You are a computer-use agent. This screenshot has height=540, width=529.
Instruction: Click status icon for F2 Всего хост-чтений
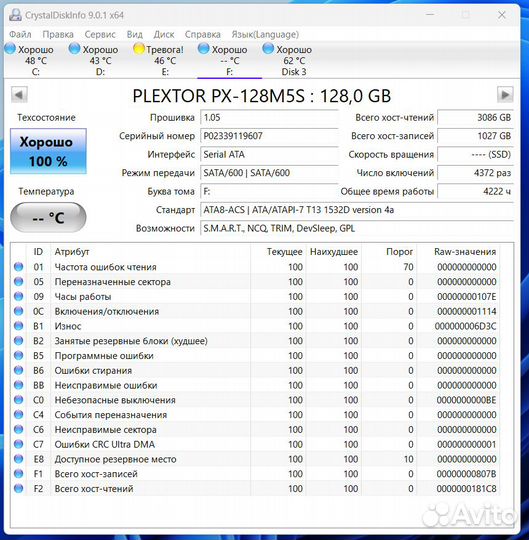(x=19, y=489)
